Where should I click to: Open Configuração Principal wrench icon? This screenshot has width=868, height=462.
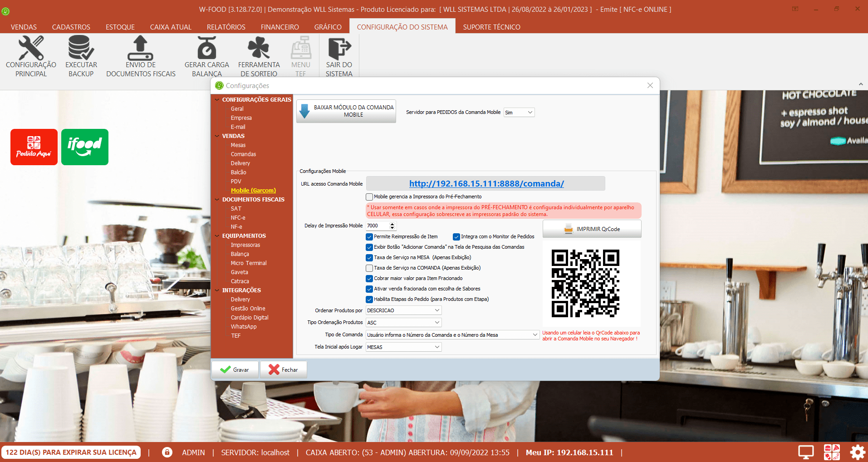click(31, 48)
